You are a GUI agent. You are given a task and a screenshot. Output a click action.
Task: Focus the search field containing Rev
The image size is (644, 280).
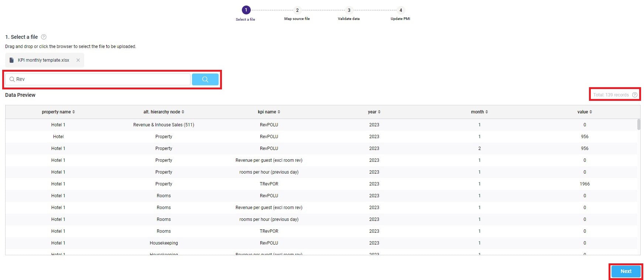(98, 79)
